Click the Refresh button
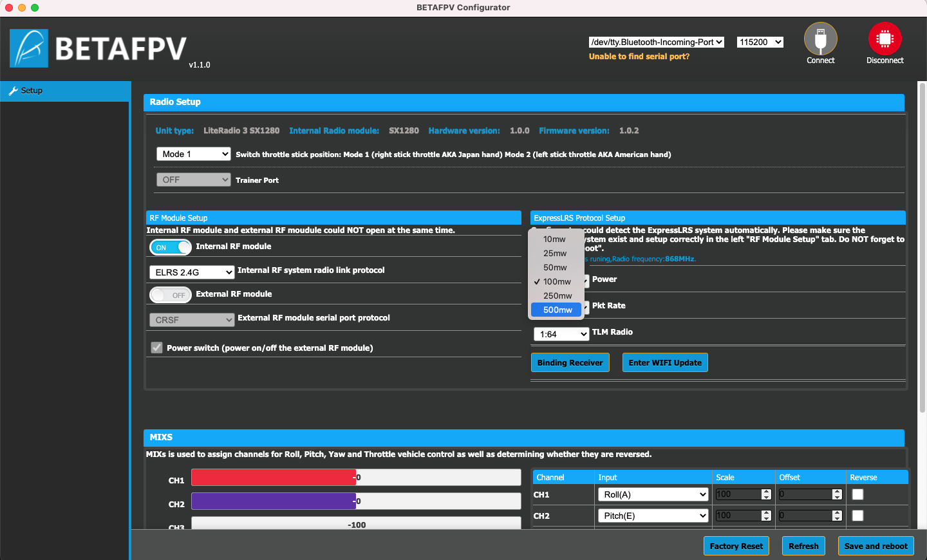Screen dimensions: 927x560 (x=803, y=546)
